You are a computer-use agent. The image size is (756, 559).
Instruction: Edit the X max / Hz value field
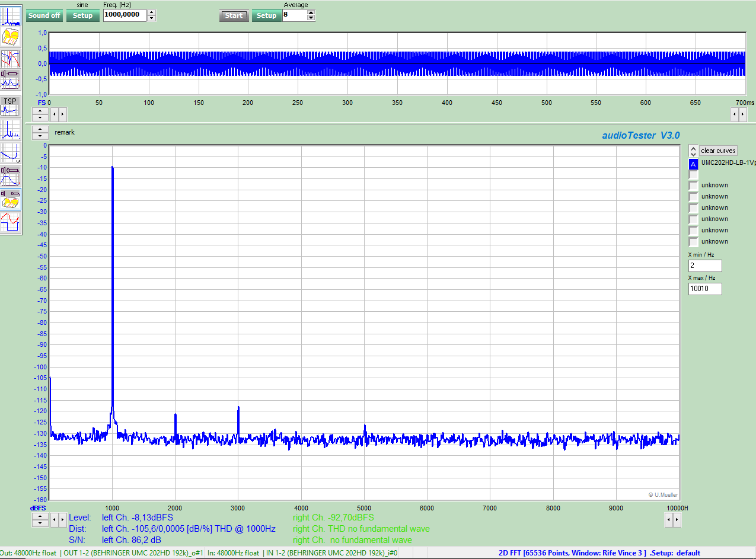coord(704,288)
